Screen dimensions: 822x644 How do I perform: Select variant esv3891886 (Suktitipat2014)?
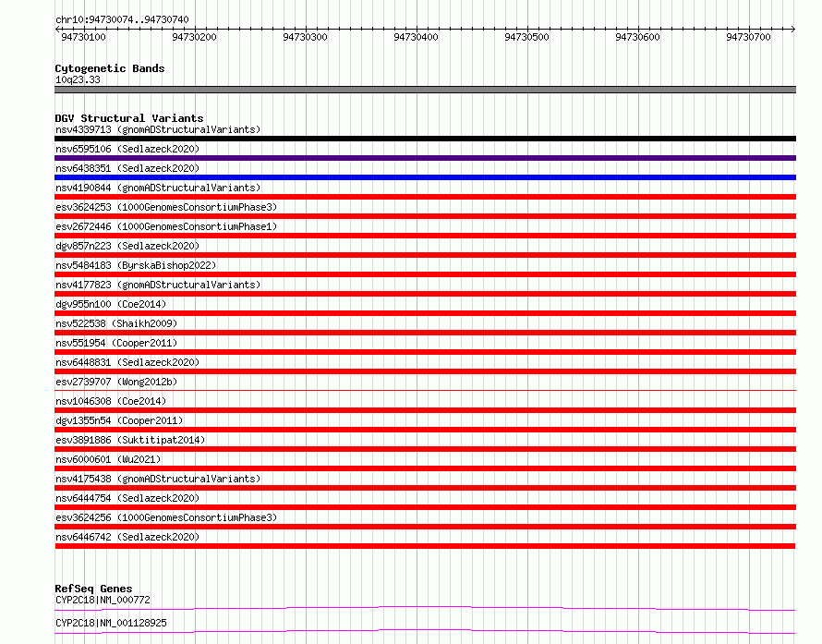(x=130, y=440)
